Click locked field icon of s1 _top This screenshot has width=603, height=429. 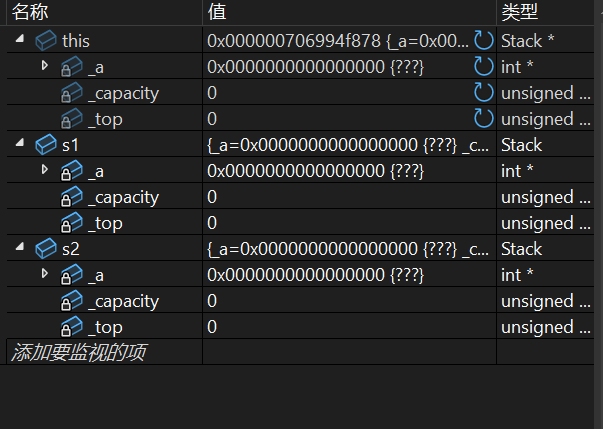tap(72, 223)
